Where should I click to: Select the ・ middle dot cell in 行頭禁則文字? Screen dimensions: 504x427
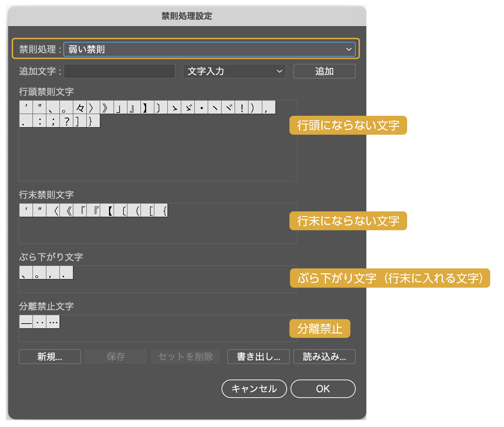pyautogui.click(x=201, y=107)
